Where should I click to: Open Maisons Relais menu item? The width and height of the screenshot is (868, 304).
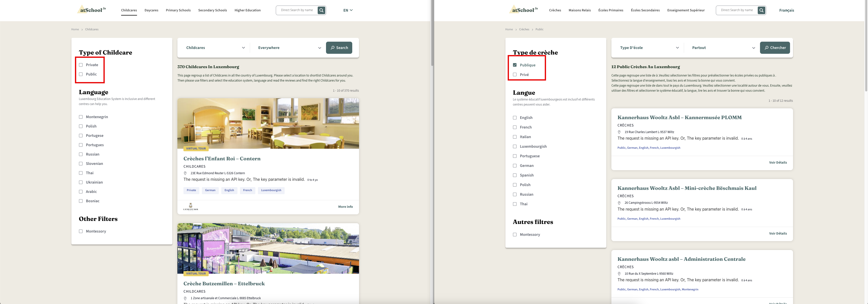[x=580, y=10]
